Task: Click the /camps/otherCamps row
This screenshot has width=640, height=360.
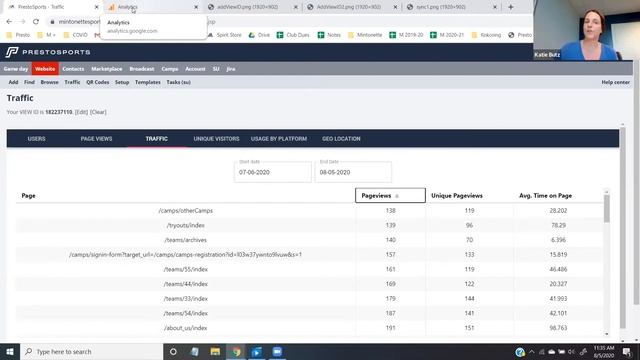Action: [x=309, y=211]
